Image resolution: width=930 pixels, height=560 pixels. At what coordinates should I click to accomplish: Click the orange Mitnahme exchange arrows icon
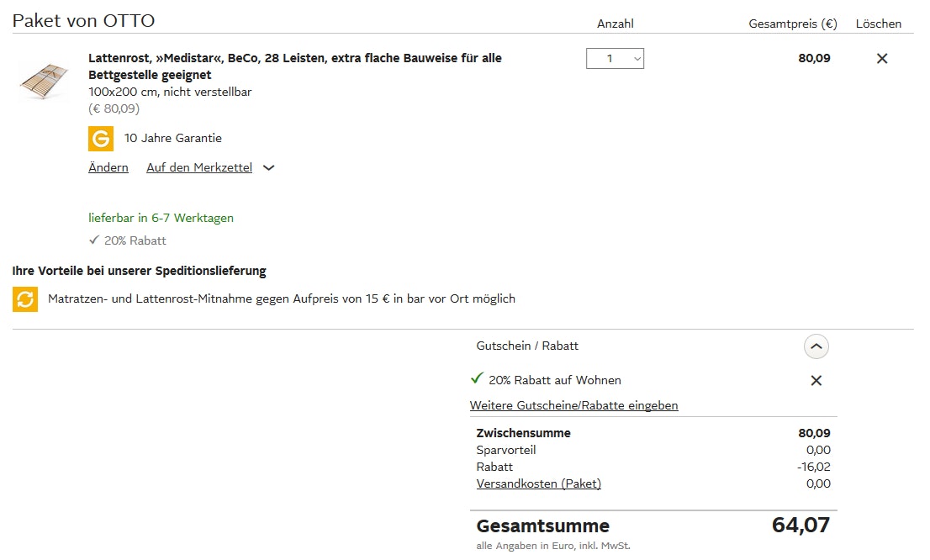point(25,298)
